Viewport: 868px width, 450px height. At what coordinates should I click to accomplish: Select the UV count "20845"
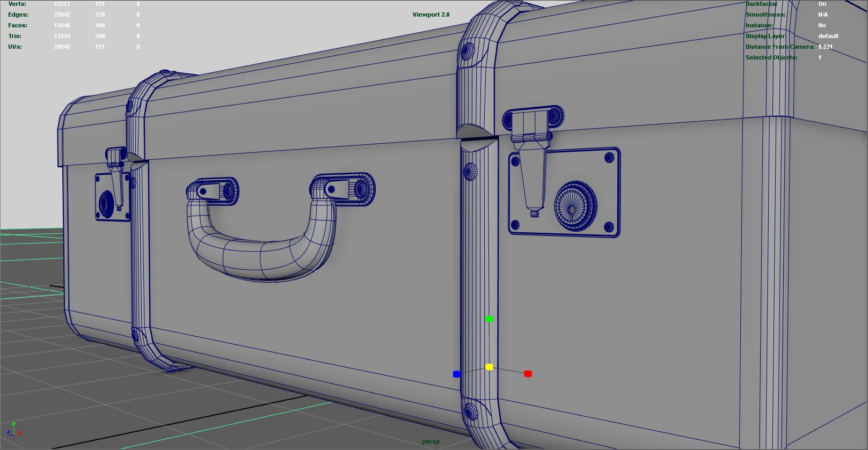point(62,47)
